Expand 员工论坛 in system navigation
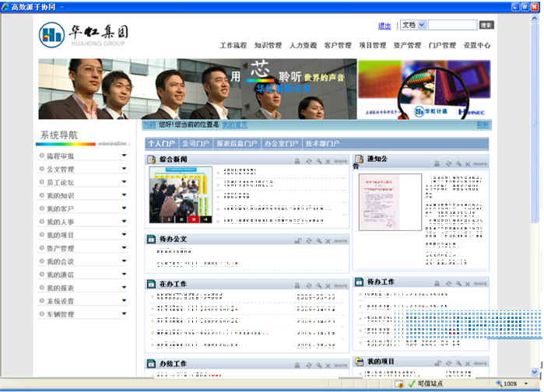The height and width of the screenshot is (392, 544). click(x=124, y=182)
